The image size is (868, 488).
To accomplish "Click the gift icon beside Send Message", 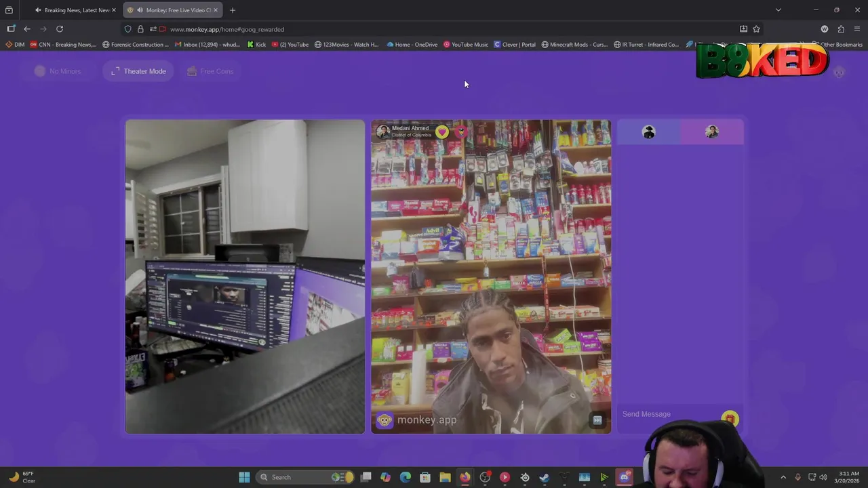I will [730, 418].
